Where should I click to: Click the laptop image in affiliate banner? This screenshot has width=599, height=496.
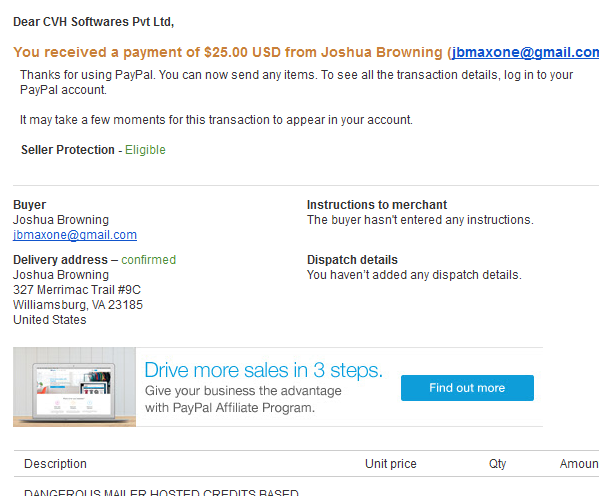point(74,387)
